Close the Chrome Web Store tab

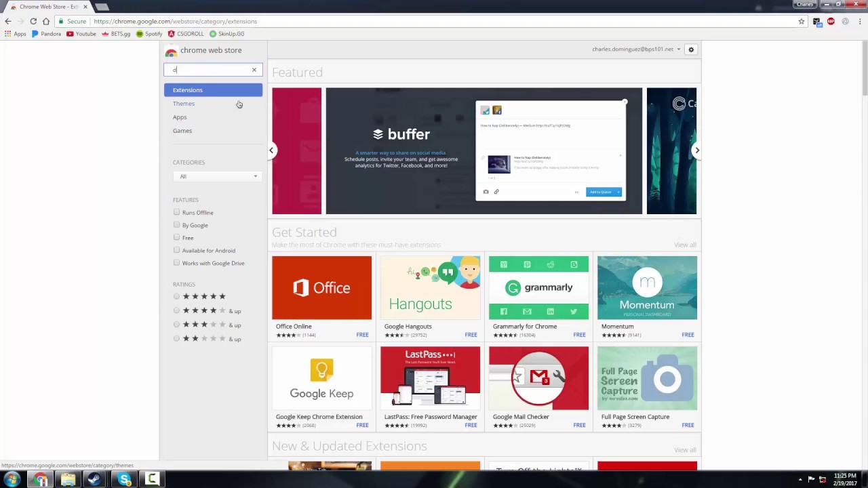coord(85,7)
